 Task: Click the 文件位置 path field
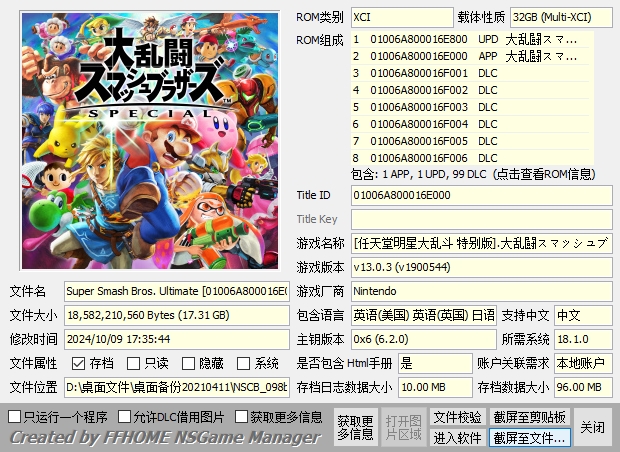pos(177,387)
